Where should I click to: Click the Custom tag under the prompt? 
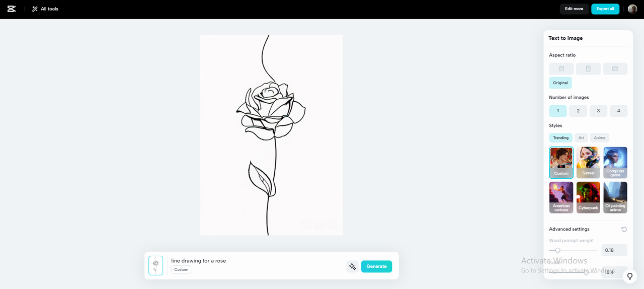click(x=181, y=269)
